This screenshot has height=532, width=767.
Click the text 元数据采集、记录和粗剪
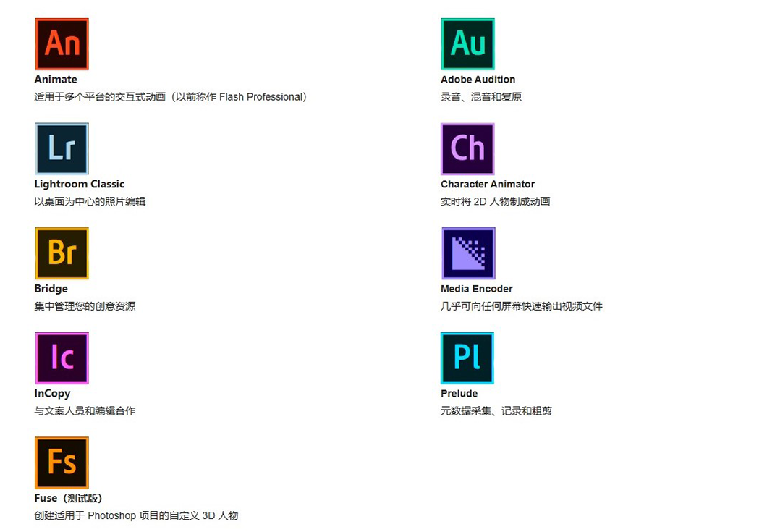pos(496,411)
